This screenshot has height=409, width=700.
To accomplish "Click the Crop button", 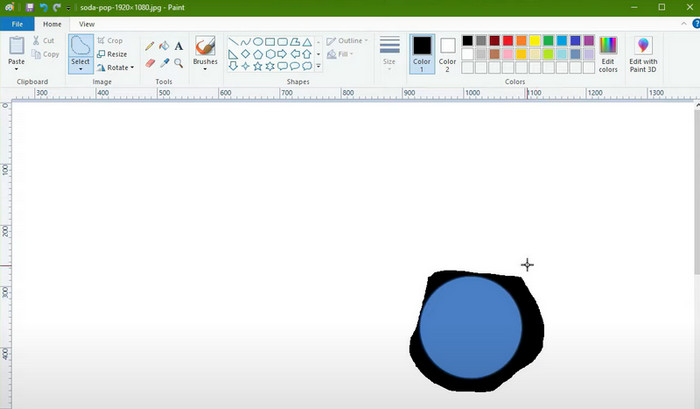I will click(110, 41).
